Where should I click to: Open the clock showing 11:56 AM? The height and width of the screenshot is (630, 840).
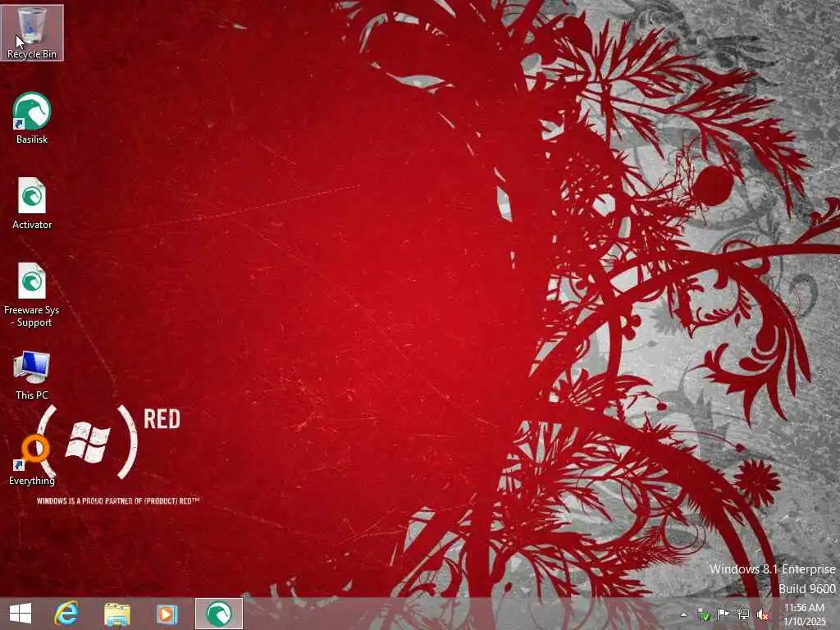click(x=805, y=614)
